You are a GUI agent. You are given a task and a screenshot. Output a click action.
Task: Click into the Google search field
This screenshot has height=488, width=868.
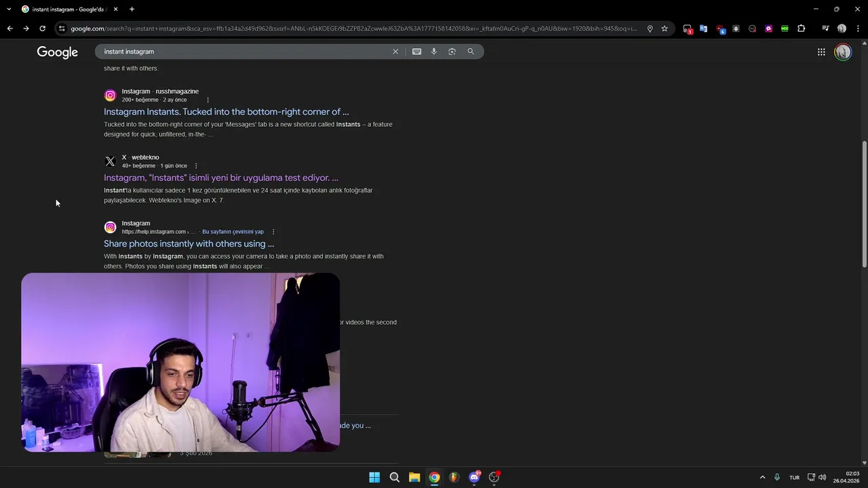(x=244, y=52)
